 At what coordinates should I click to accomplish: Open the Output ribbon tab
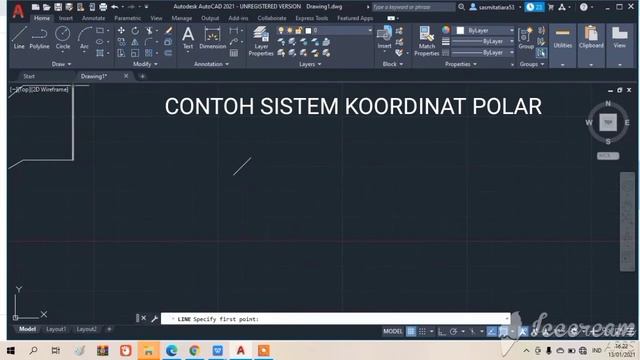pos(210,18)
